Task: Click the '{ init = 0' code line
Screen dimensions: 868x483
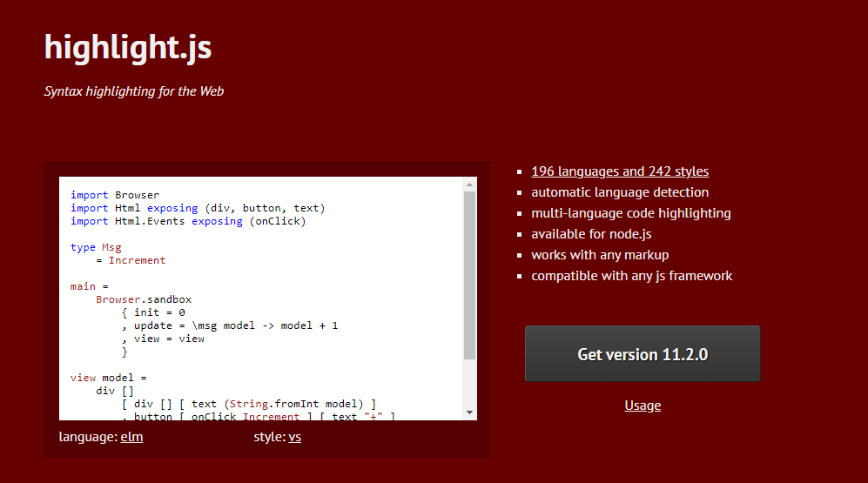Action: click(153, 312)
